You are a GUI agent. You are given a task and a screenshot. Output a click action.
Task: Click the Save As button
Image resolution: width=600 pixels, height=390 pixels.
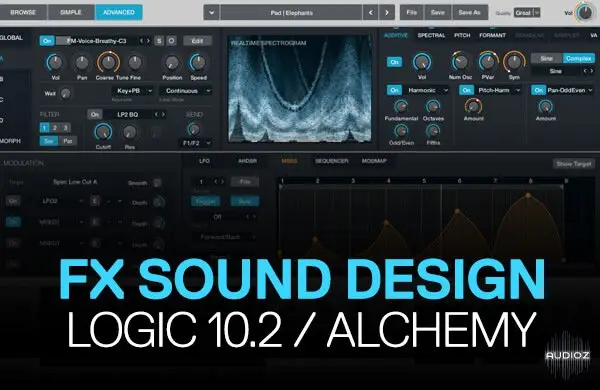click(x=470, y=13)
